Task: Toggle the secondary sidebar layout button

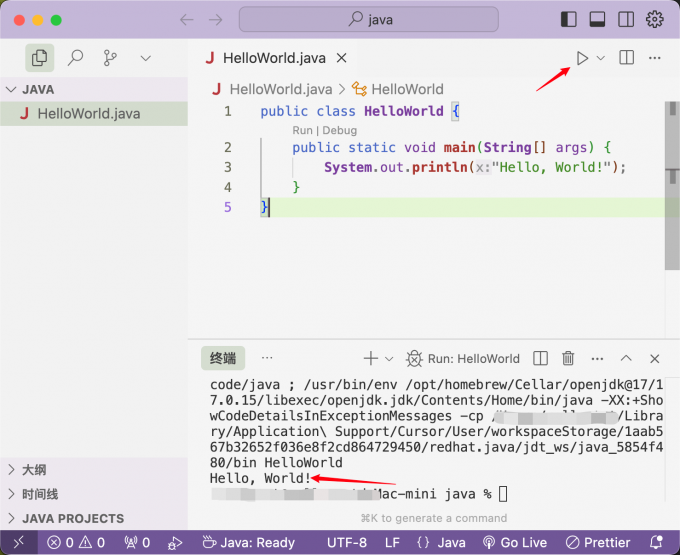Action: pos(626,19)
